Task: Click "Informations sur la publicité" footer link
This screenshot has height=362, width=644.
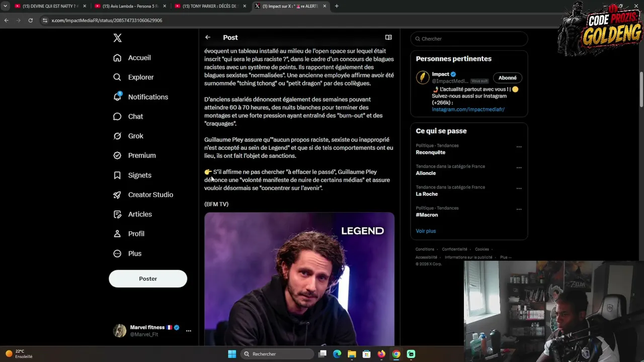Action: [468, 257]
